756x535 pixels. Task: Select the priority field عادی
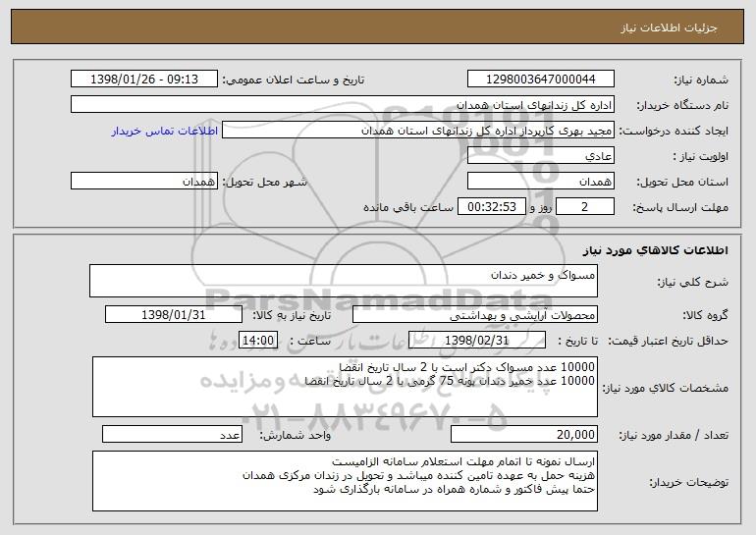pyautogui.click(x=540, y=156)
